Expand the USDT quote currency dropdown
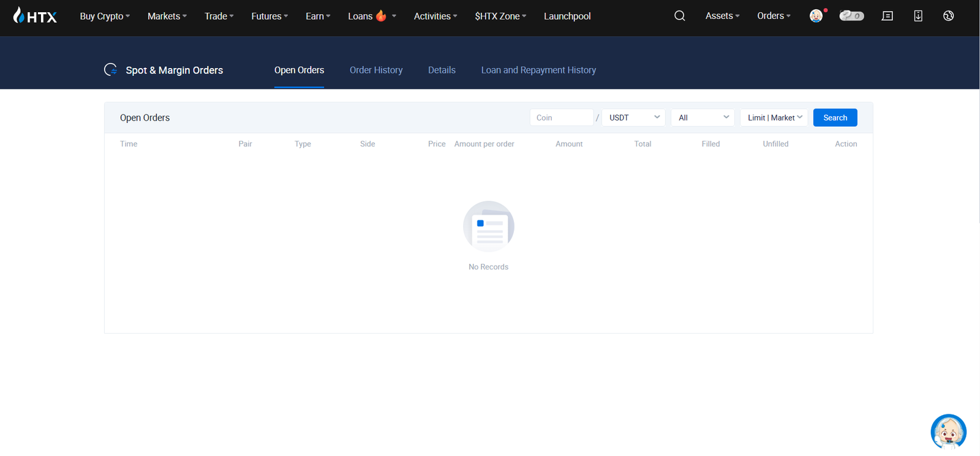 [633, 118]
